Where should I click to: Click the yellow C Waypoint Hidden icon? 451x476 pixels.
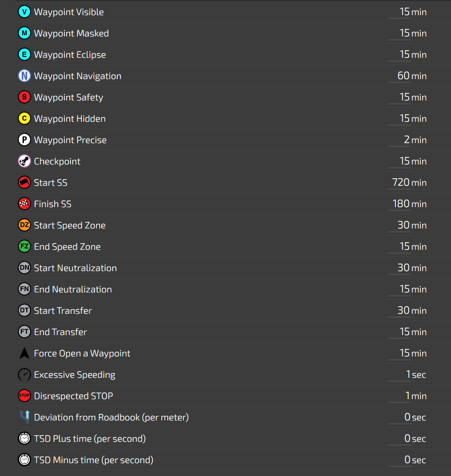(24, 119)
